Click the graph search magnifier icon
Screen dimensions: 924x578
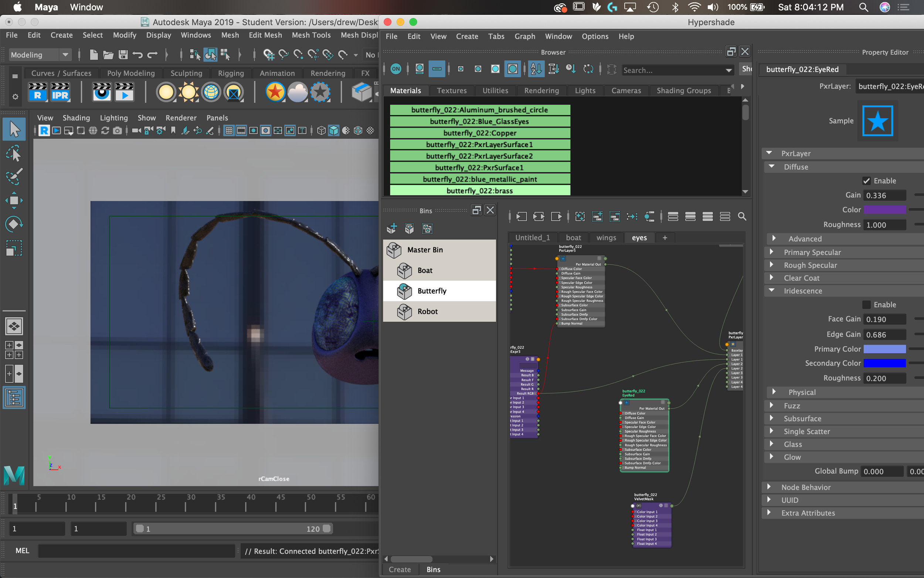tap(742, 217)
